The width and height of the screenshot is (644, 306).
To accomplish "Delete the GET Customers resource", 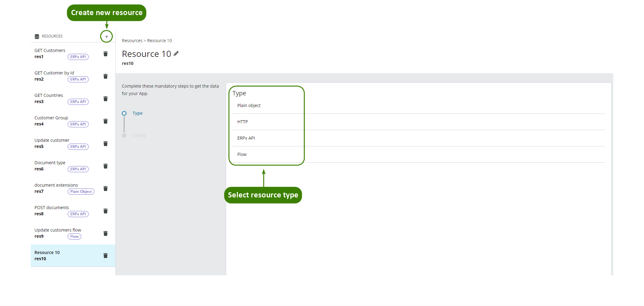I will (x=106, y=54).
